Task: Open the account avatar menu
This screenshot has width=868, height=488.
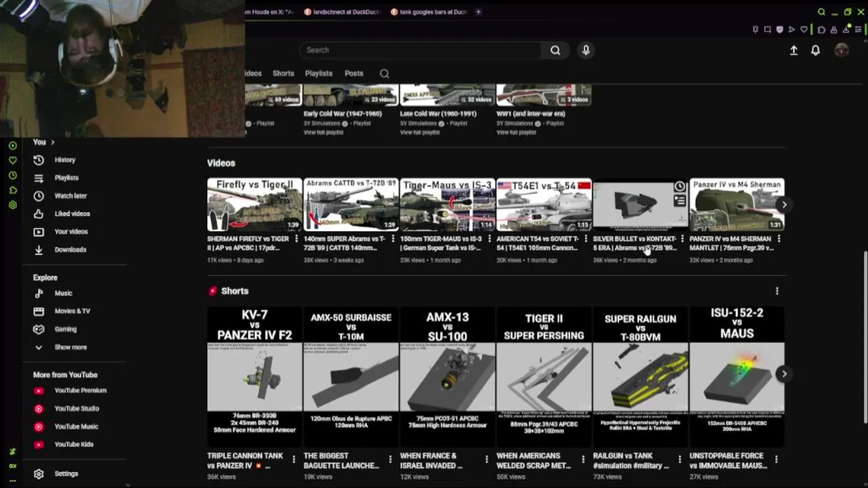Action: point(842,50)
